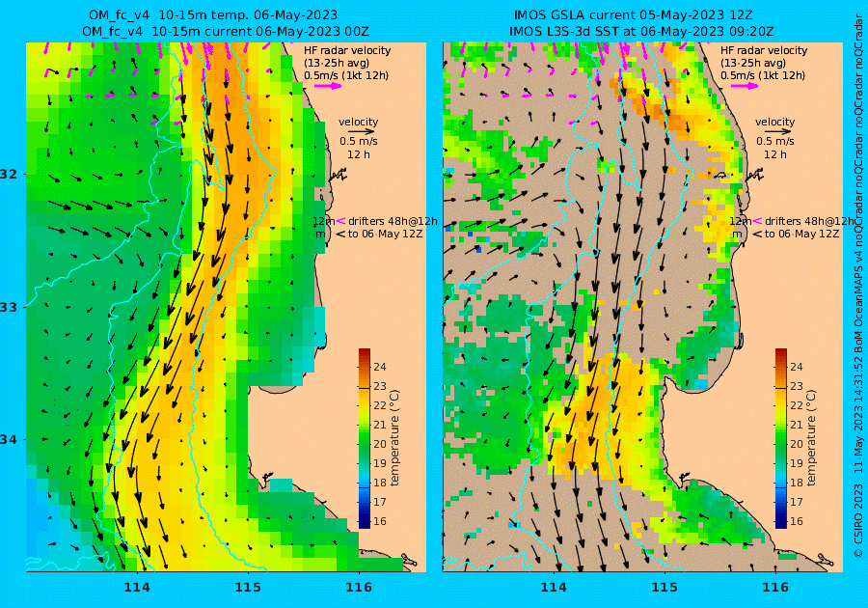Click the '18' tick on right map color bar
Image resolution: width=868 pixels, height=608 pixels.
point(796,483)
